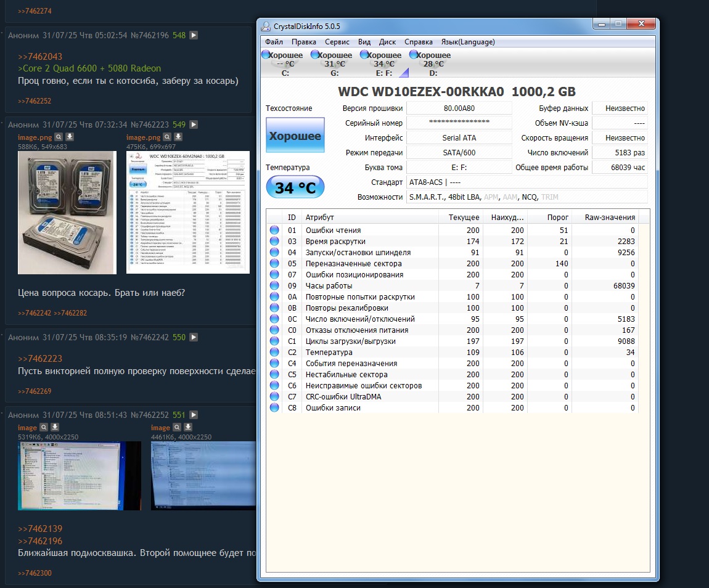
Task: Click the status orb for CRC-ошибки UltraDMA
Action: pyautogui.click(x=274, y=396)
